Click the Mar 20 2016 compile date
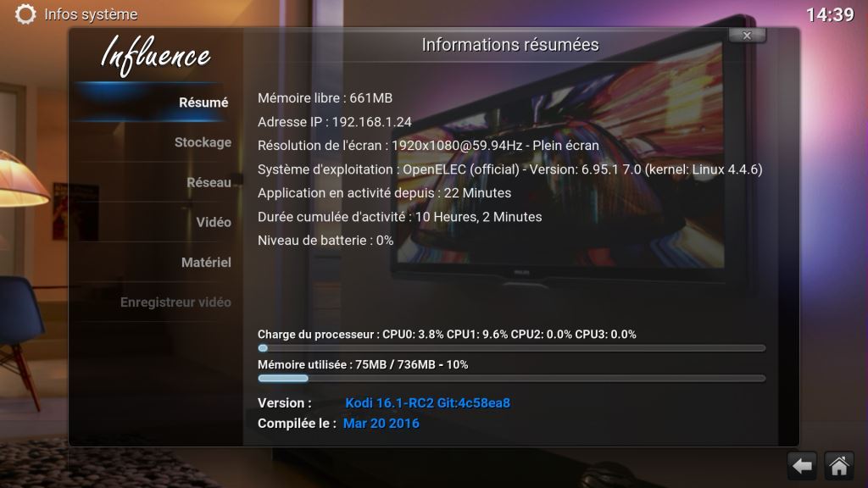868x488 pixels. pos(381,423)
